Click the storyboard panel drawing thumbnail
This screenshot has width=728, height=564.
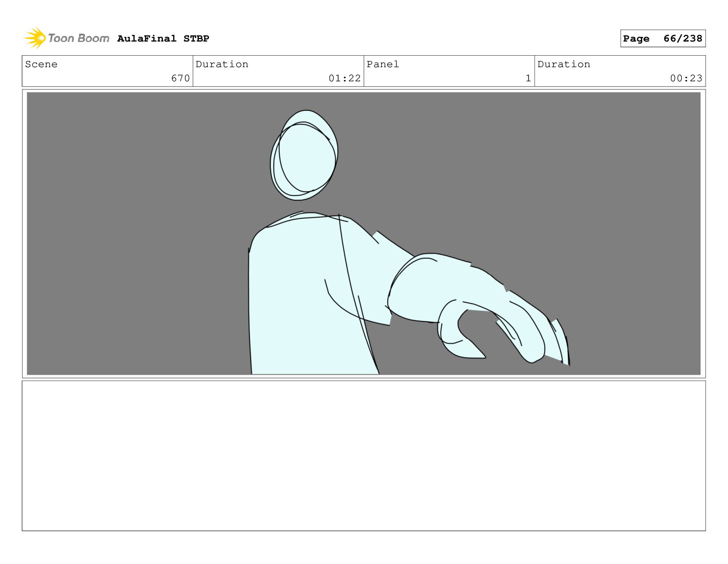364,233
